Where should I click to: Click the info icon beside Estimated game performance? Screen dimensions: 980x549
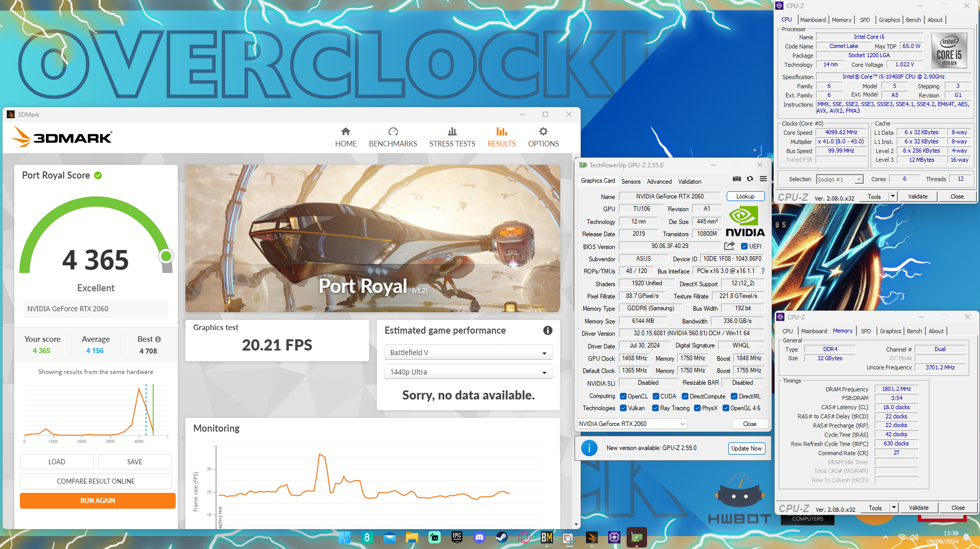[547, 331]
